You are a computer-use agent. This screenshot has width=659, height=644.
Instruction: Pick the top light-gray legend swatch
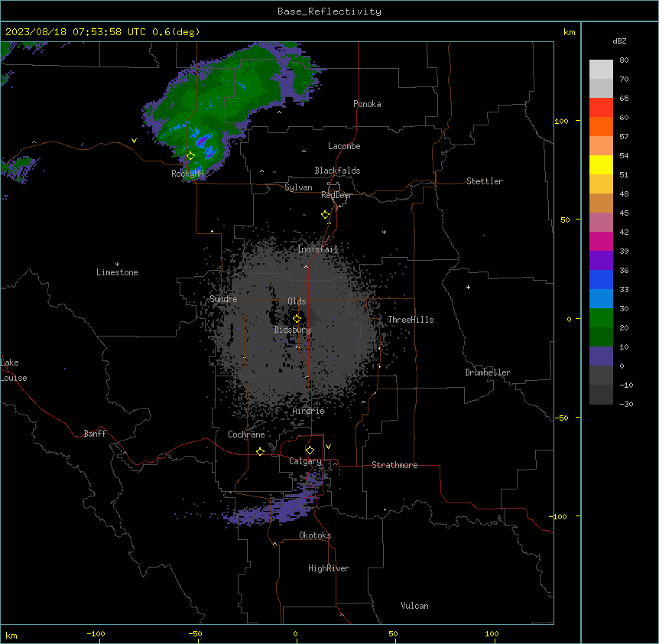(601, 70)
